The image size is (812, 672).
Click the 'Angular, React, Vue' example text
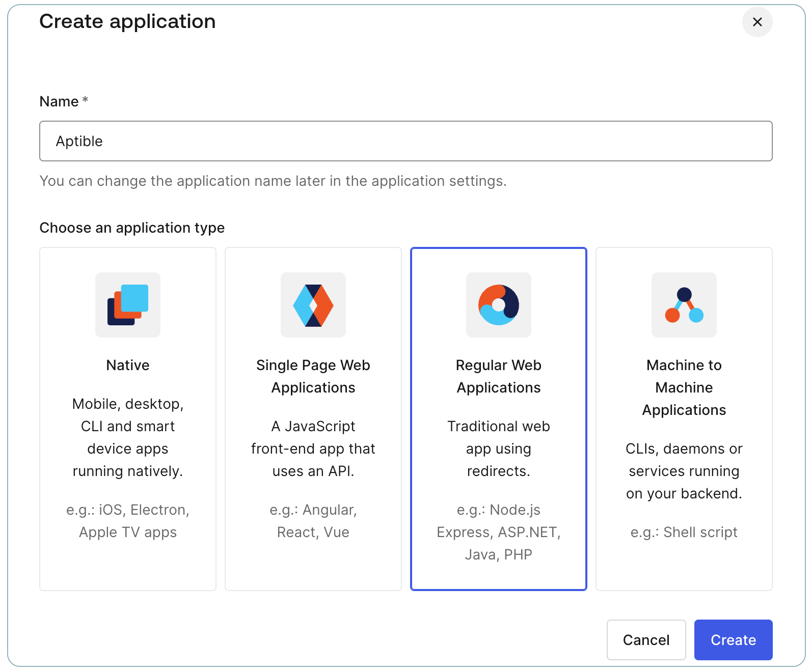coord(313,521)
